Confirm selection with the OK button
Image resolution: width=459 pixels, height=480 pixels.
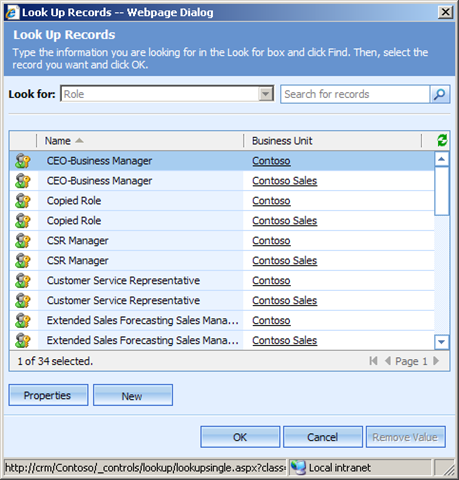(x=240, y=437)
